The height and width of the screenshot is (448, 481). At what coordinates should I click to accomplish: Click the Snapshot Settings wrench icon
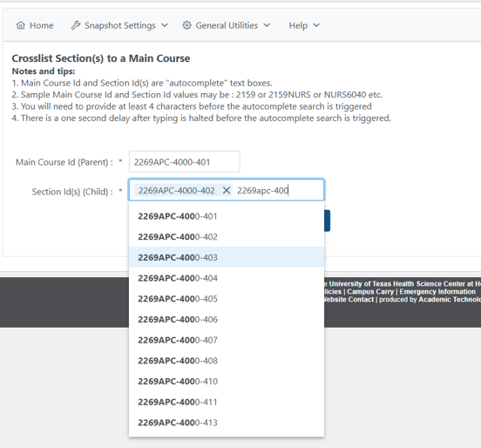[x=76, y=25]
